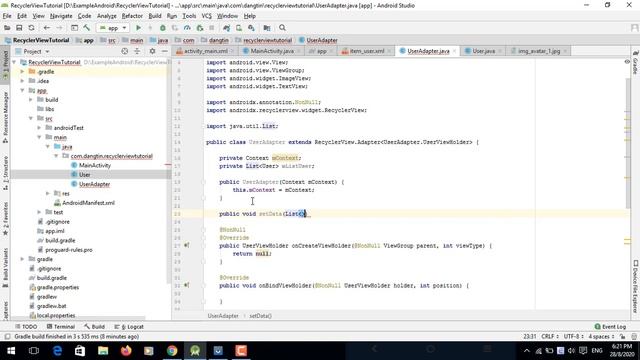Open the Navigate menu
The height and width of the screenshot is (360, 640).
click(x=61, y=16)
